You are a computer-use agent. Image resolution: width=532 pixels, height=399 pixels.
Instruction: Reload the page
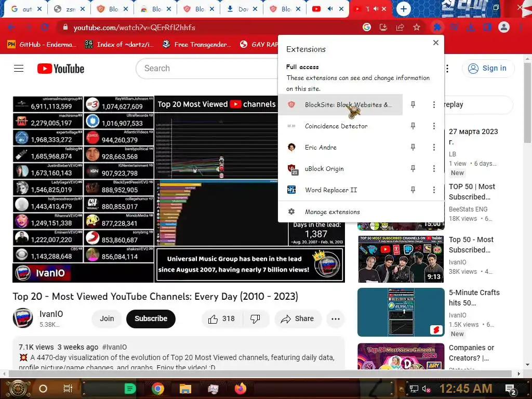pos(45,27)
